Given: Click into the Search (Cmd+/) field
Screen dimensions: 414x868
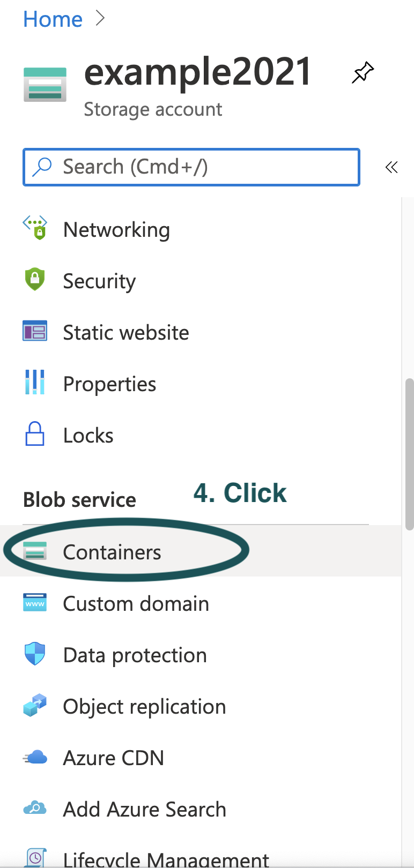Looking at the screenshot, I should (204, 167).
